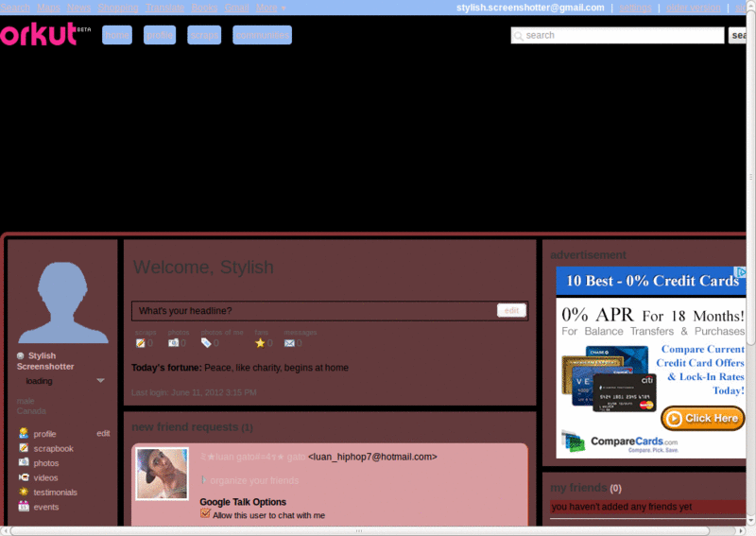
Task: Open the photos link in the sidebar
Action: [x=46, y=462]
